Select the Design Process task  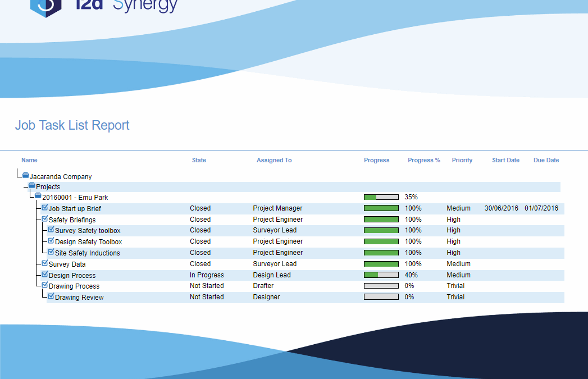pos(72,276)
